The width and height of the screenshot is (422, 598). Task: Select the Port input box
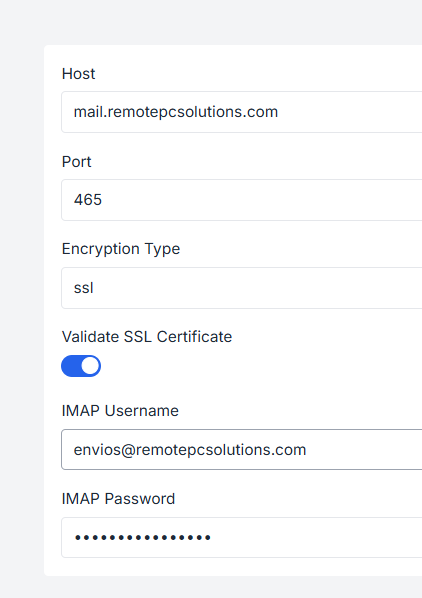(x=242, y=200)
